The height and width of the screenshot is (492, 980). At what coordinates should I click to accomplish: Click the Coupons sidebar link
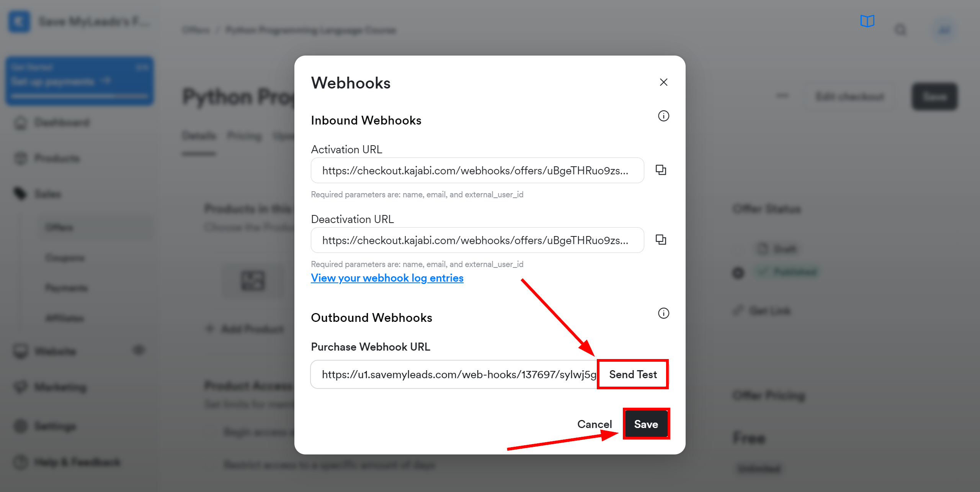[x=63, y=258]
